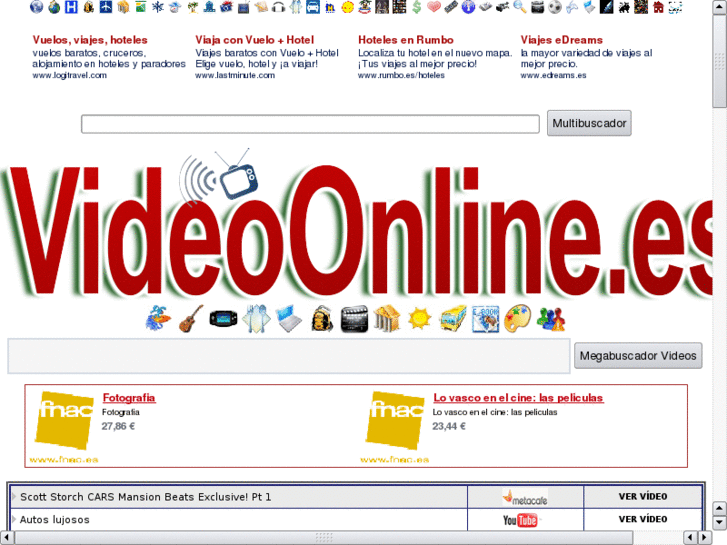The image size is (727, 545).
Task: Click the red house icon
Action: [x=658, y=7]
